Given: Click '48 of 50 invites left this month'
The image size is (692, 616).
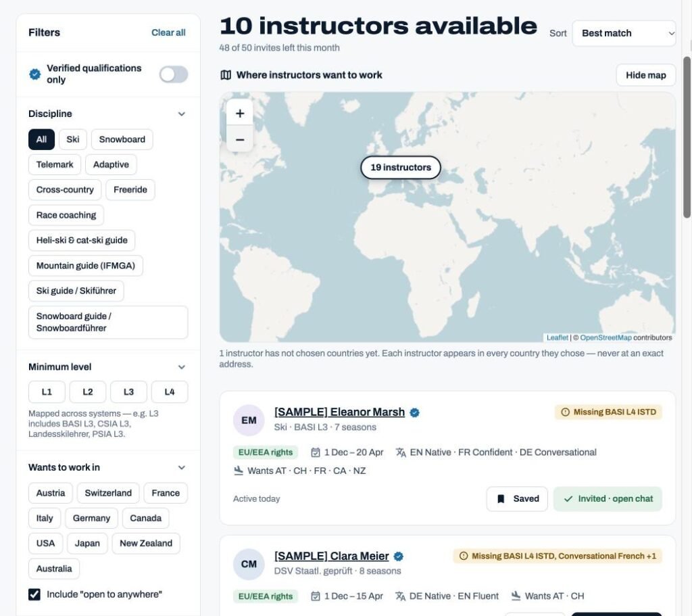Looking at the screenshot, I should [x=279, y=48].
